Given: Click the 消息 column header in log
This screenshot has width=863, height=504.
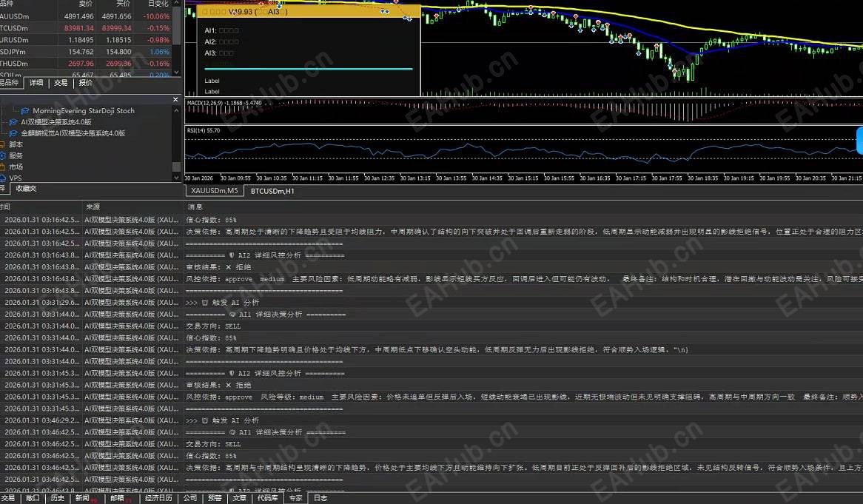Looking at the screenshot, I should pos(195,207).
